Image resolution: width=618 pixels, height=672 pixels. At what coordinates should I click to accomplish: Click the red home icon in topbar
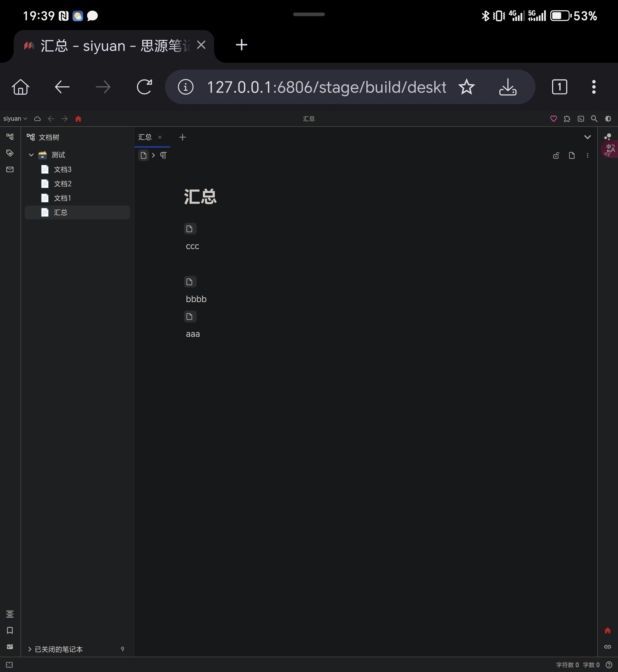[79, 119]
